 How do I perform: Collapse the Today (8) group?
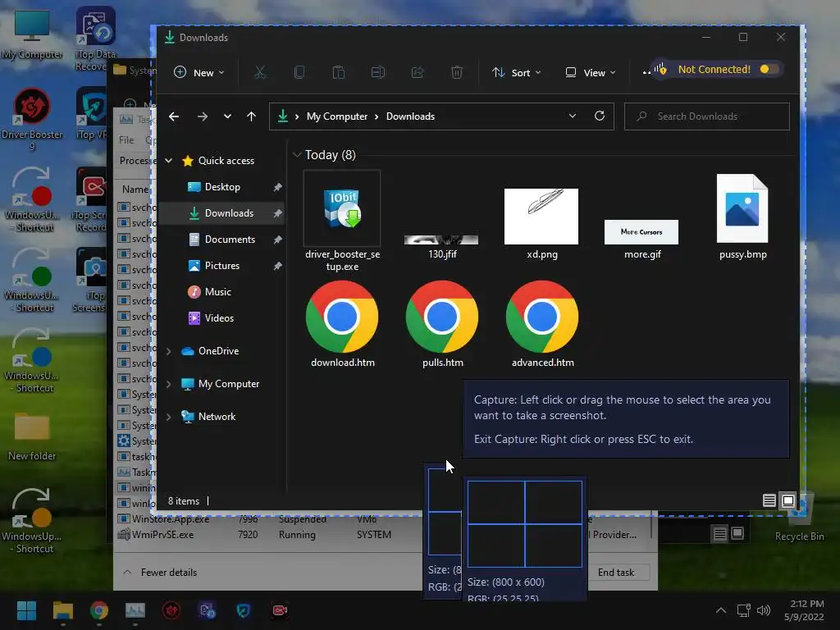[x=296, y=155]
